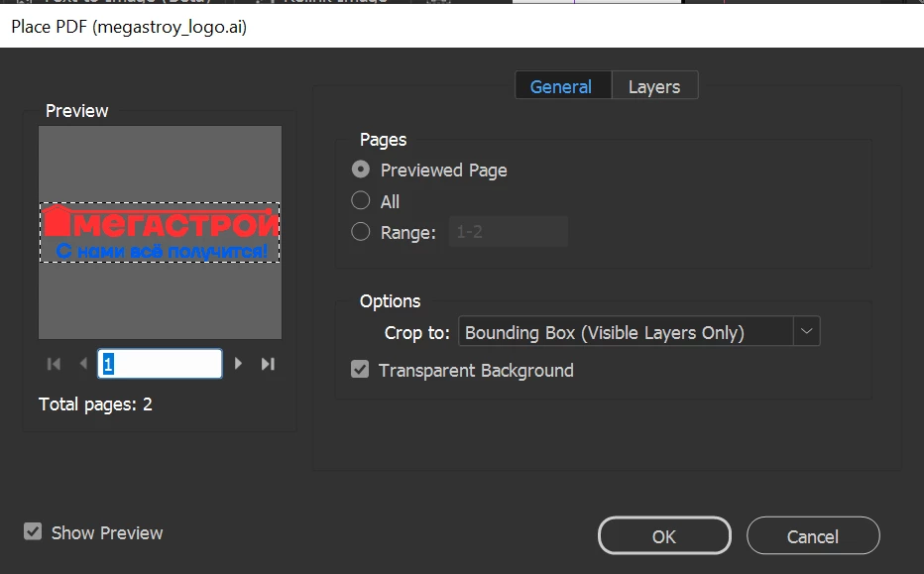Viewport: 924px width, 574px height.
Task: Select the Range radio option
Action: point(361,232)
